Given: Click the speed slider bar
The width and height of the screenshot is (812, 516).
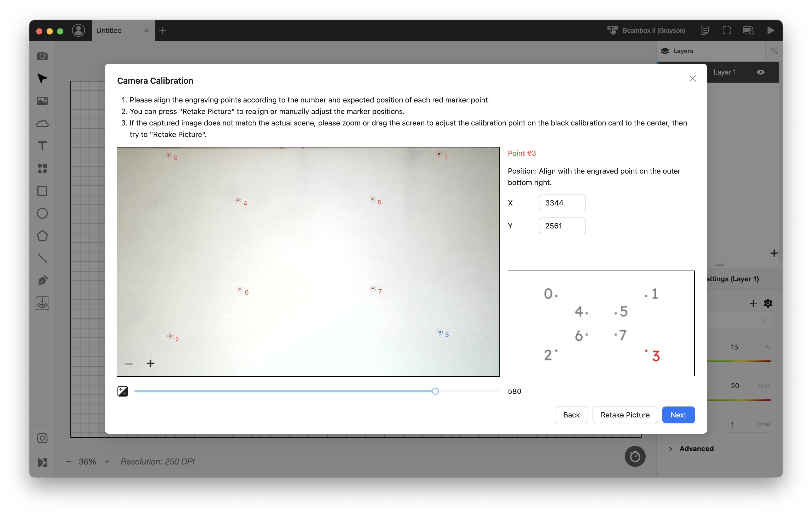Looking at the screenshot, I should tap(739, 400).
